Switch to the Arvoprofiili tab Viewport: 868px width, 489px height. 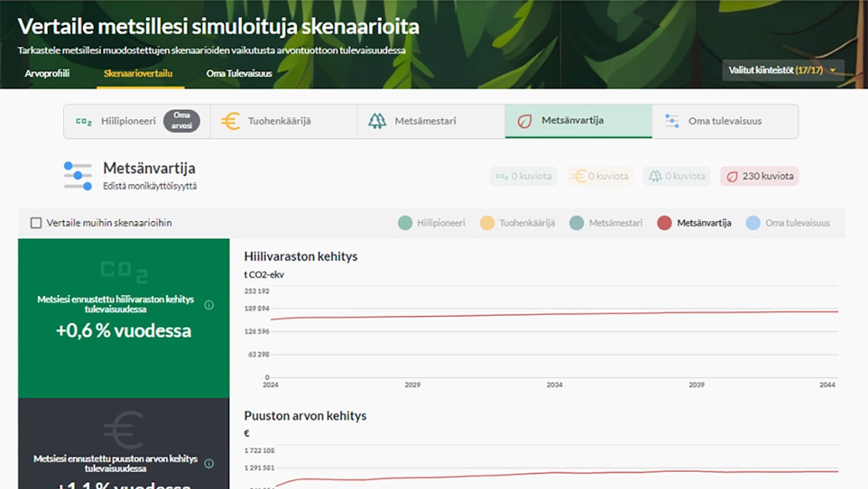[47, 74]
